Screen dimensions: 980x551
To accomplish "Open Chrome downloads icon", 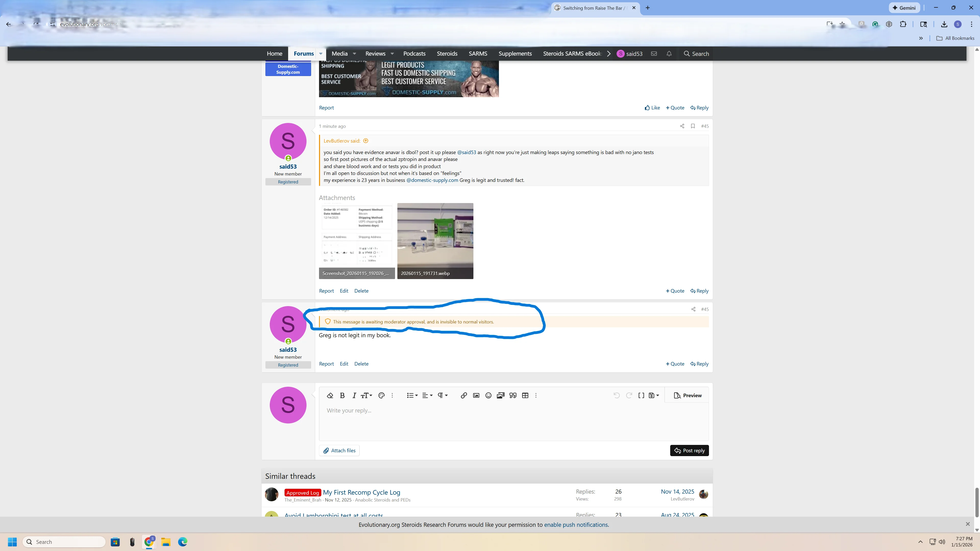I will pos(944,24).
